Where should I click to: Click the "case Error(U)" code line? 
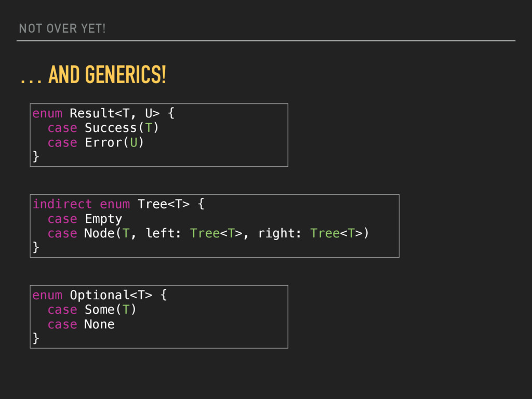click(x=95, y=142)
